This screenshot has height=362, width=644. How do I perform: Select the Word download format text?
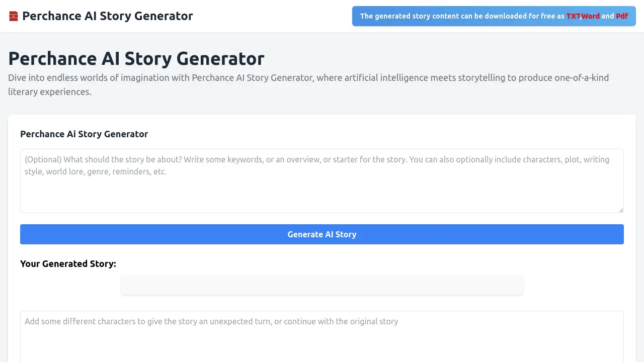click(x=591, y=16)
